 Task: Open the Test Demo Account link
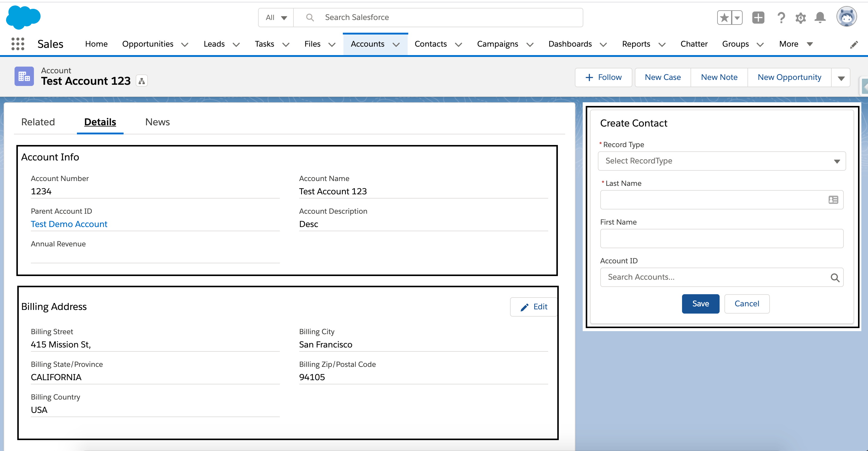(x=69, y=224)
